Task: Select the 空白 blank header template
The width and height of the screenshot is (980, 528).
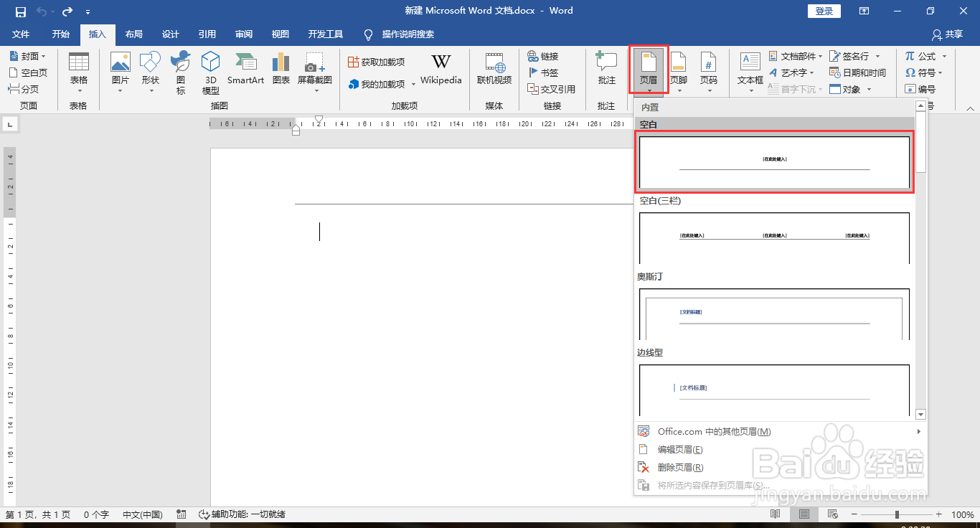Action: 774,164
